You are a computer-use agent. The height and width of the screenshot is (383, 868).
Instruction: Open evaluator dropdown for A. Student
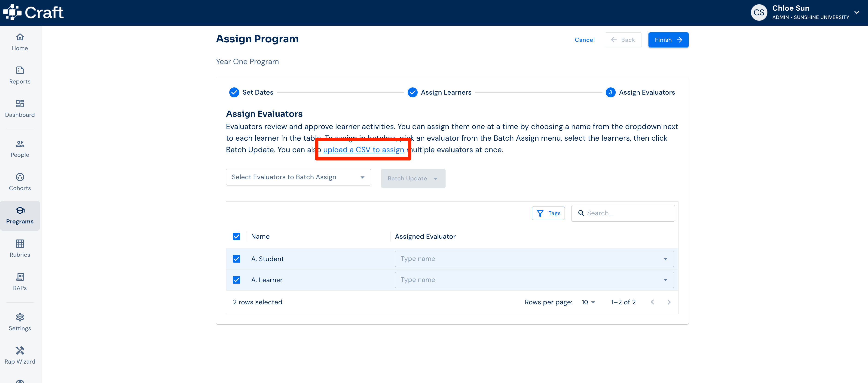pyautogui.click(x=535, y=259)
